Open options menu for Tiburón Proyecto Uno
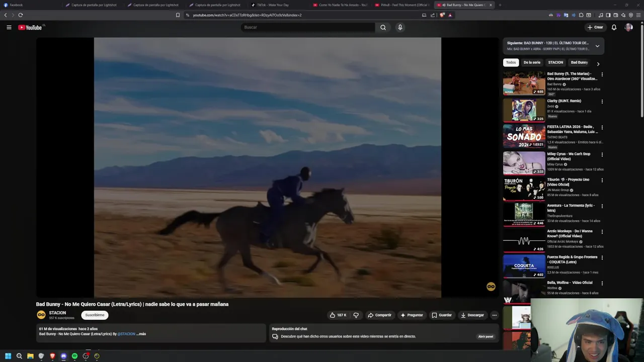The height and width of the screenshot is (362, 644). 602,180
